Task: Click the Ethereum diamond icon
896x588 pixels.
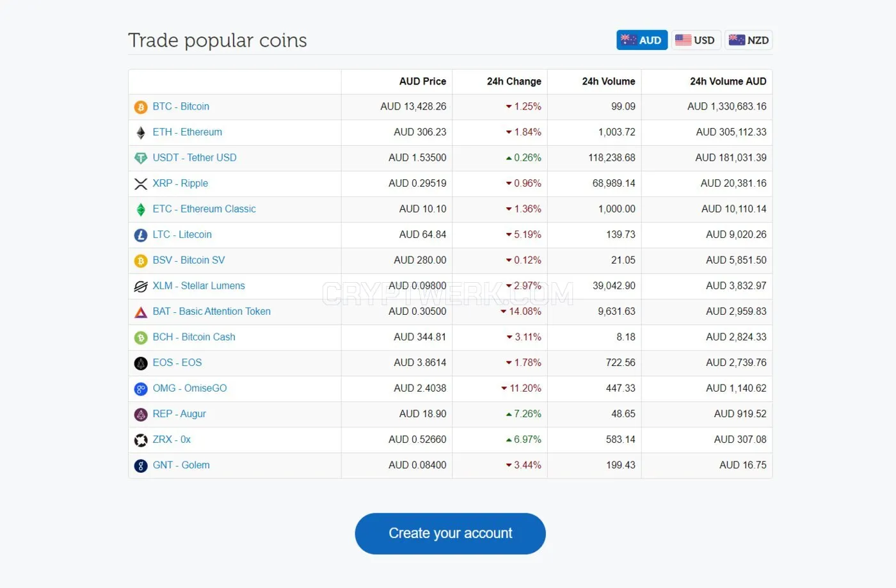Action: (141, 133)
